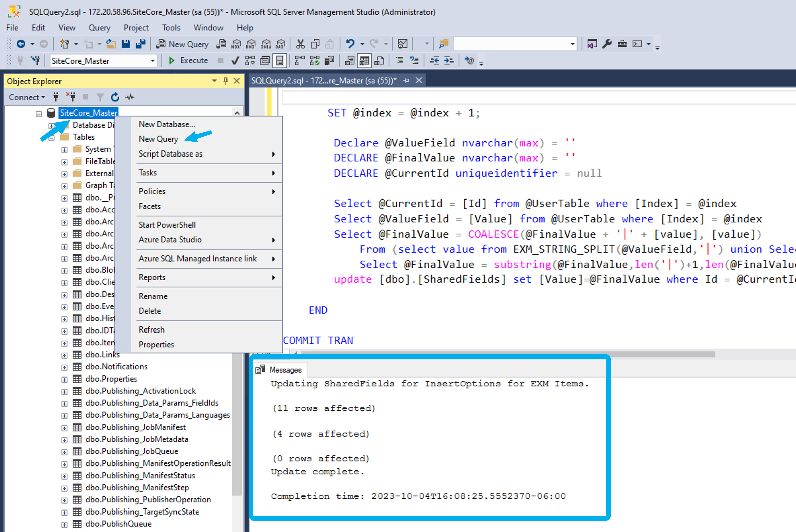Click the Find in Files folder icon

click(443, 44)
